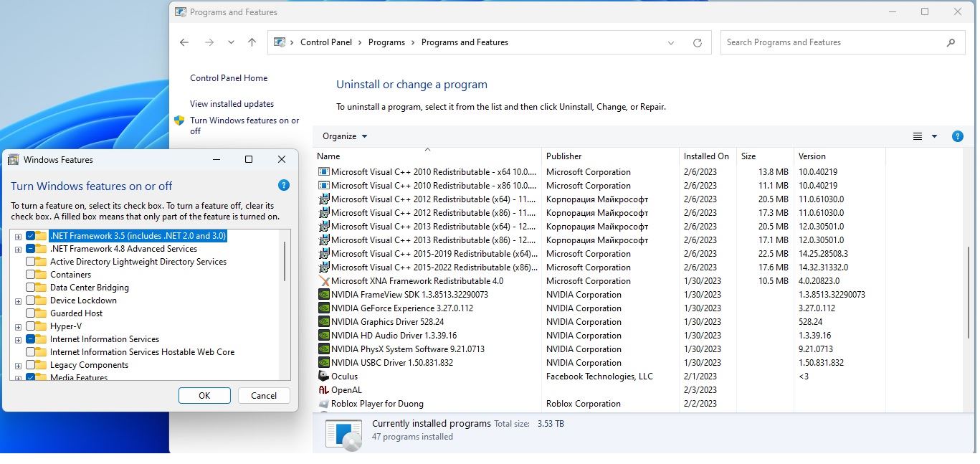Enable the Hyper-V feature checkbox
Image resolution: width=980 pixels, height=464 pixels.
[x=31, y=326]
